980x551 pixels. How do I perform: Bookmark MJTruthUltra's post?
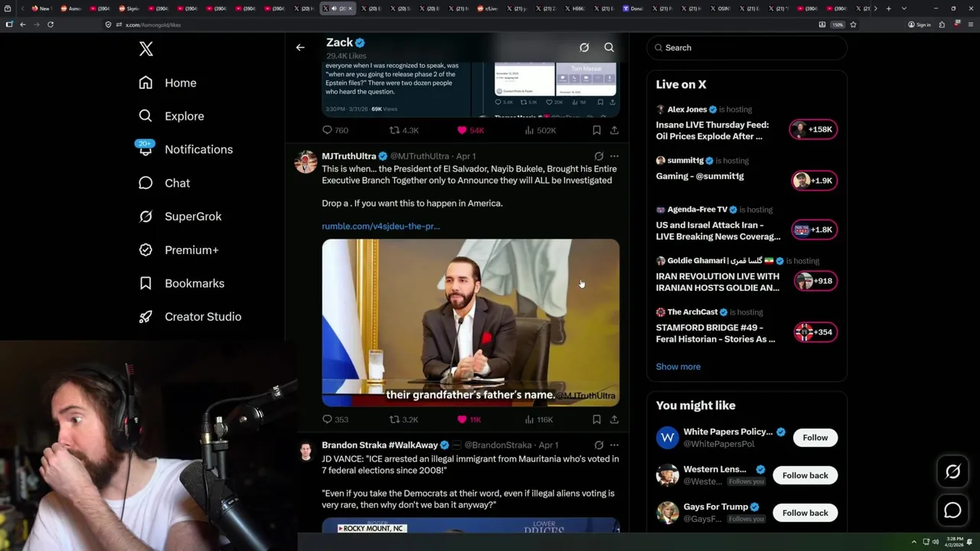pos(596,419)
